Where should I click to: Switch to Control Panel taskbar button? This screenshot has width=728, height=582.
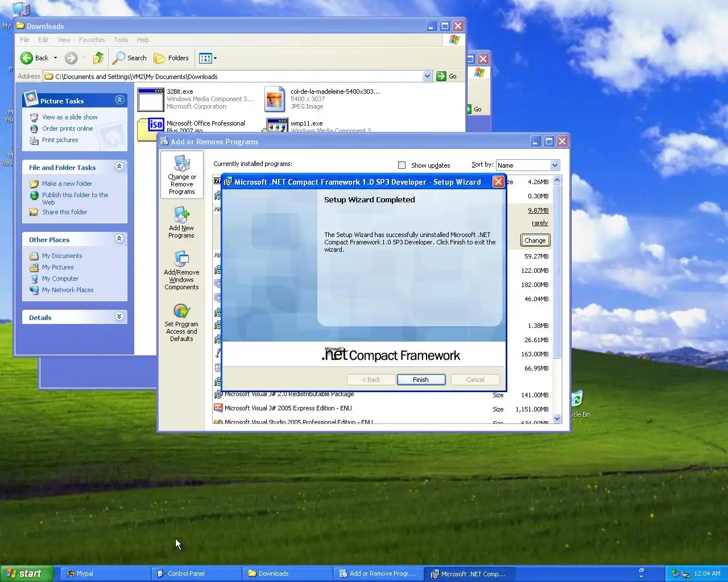(196, 573)
